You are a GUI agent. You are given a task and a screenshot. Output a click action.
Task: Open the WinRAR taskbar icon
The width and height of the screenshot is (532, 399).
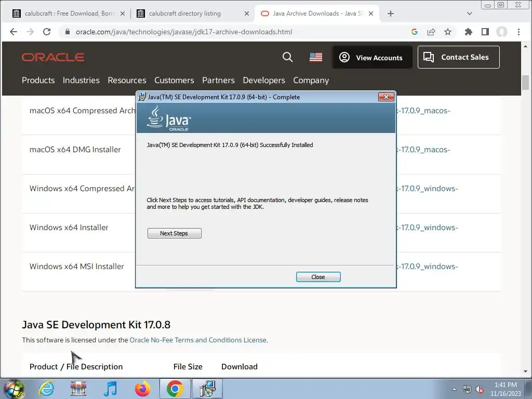pyautogui.click(x=78, y=389)
